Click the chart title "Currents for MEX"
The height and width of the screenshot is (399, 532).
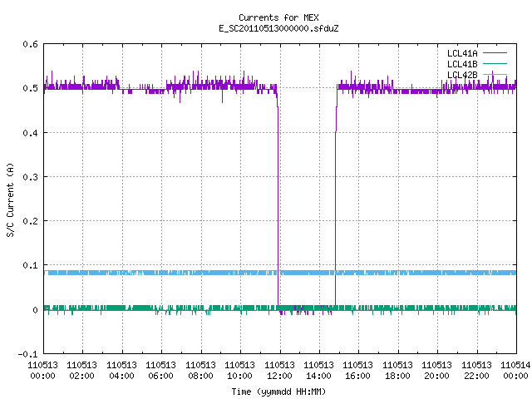[x=278, y=17]
